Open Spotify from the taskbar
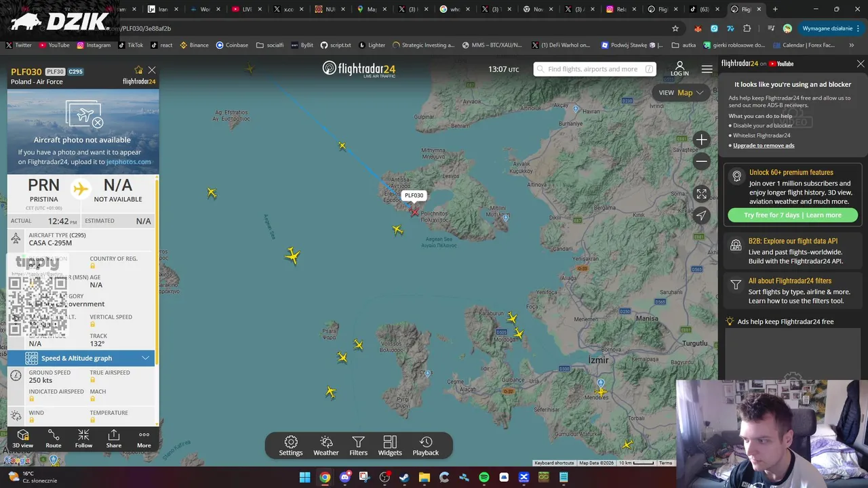The height and width of the screenshot is (488, 868). tap(484, 477)
